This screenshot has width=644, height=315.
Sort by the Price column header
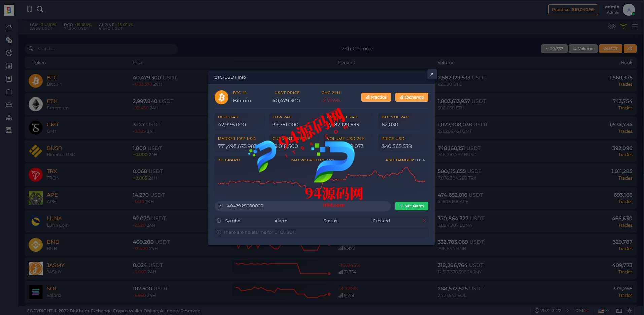pyautogui.click(x=138, y=63)
